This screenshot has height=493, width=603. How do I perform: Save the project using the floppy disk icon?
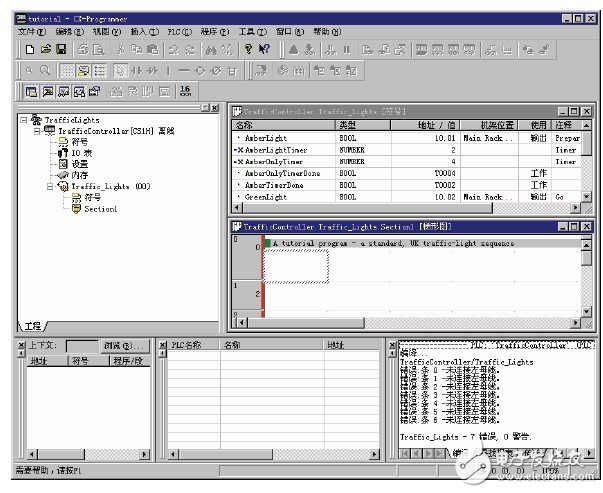tap(60, 48)
